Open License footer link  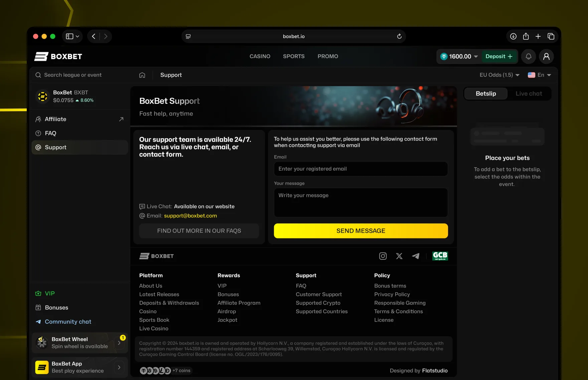click(384, 320)
